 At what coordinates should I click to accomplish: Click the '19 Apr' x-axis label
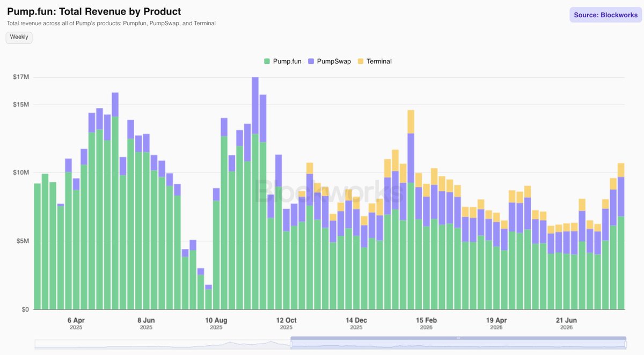pyautogui.click(x=496, y=320)
